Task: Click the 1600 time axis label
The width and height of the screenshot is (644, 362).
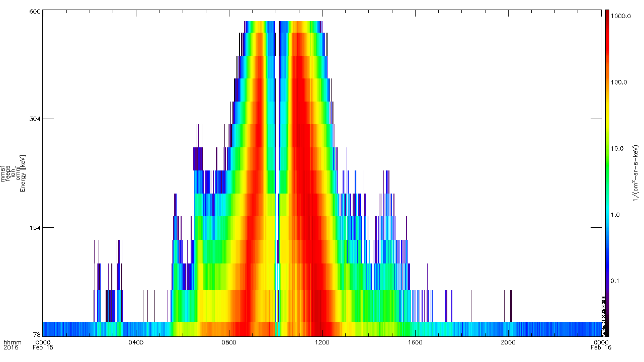Action: 415,342
